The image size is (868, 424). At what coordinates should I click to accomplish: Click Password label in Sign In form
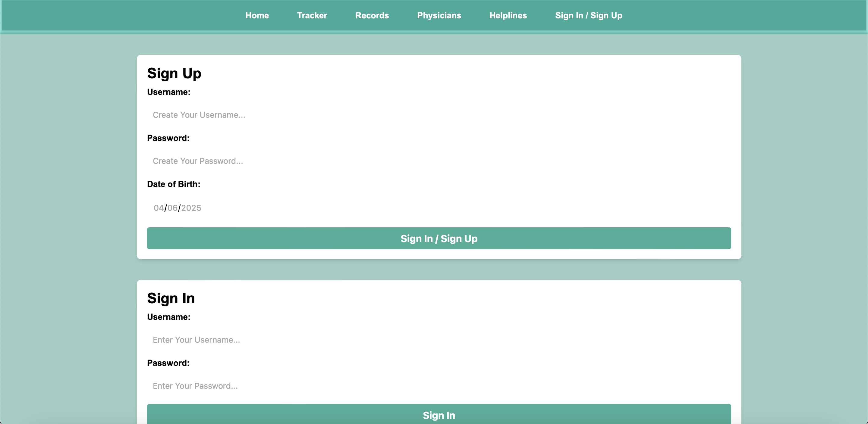click(x=168, y=363)
